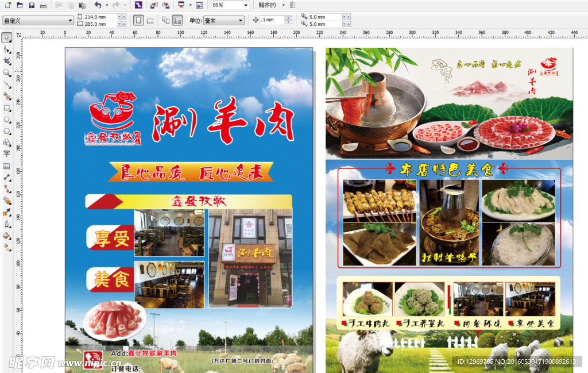Select the Crop tool
The width and height of the screenshot is (588, 373).
tap(7, 61)
